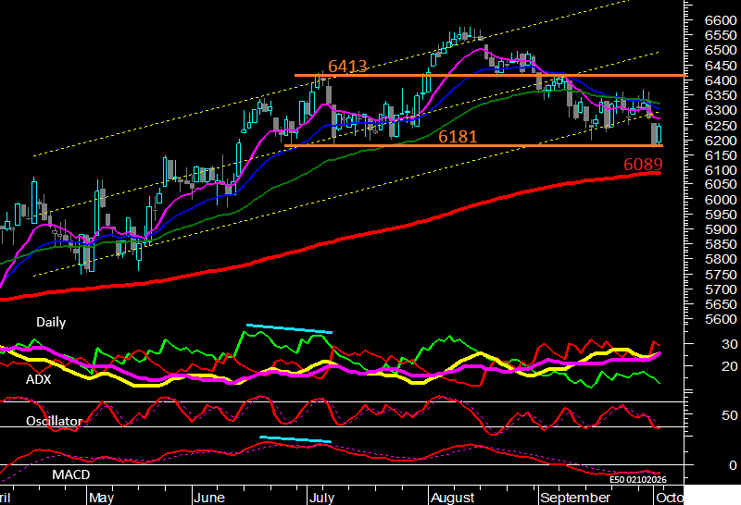Click the Daily timeframe label

point(51,322)
